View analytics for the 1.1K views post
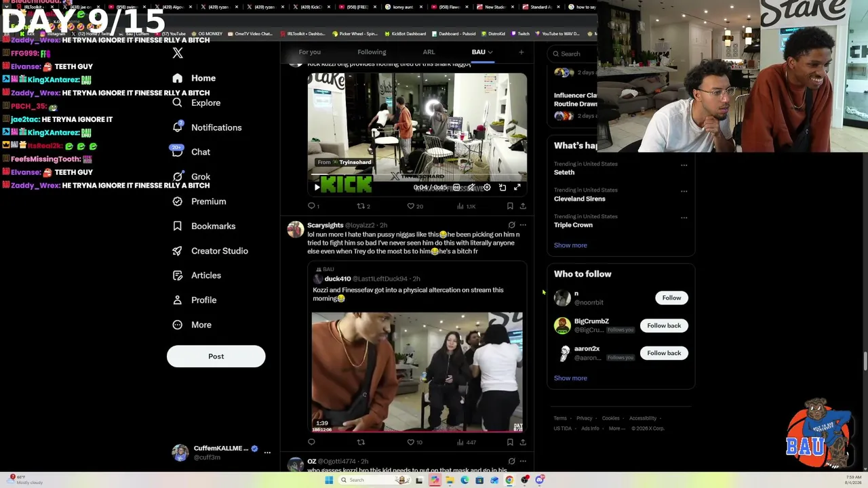This screenshot has height=488, width=868. (466, 206)
